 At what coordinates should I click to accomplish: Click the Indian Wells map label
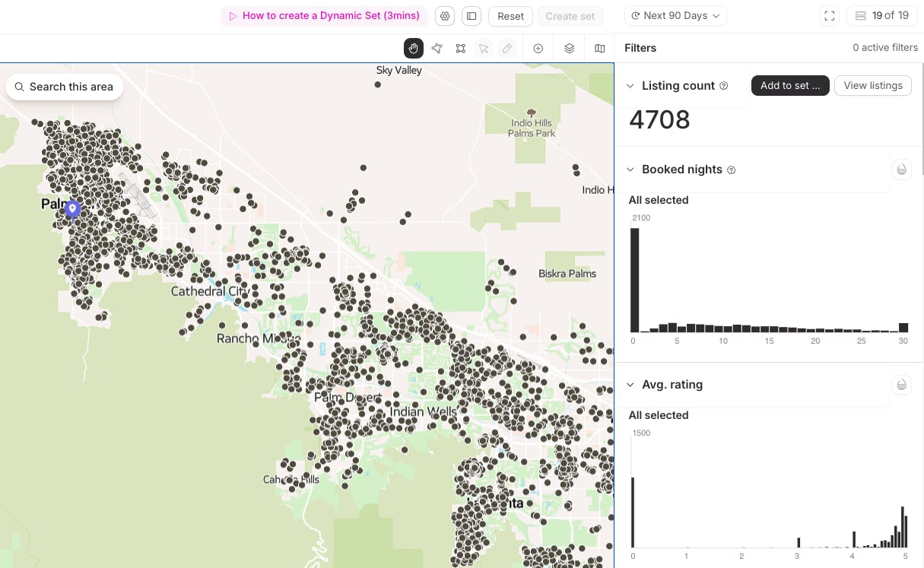[x=424, y=412]
